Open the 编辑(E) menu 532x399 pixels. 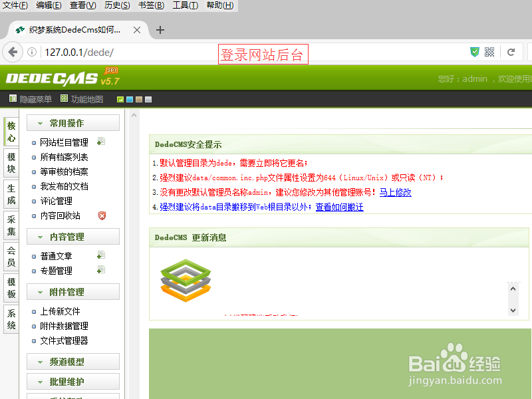tap(49, 5)
